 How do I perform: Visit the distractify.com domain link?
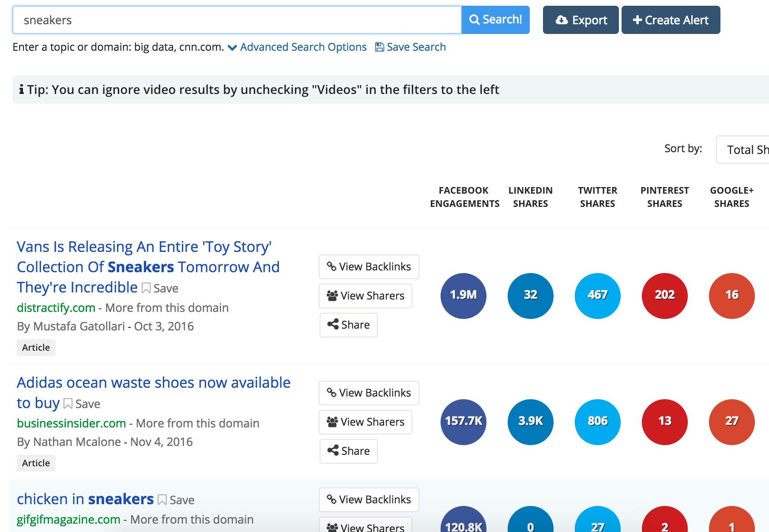(x=56, y=308)
